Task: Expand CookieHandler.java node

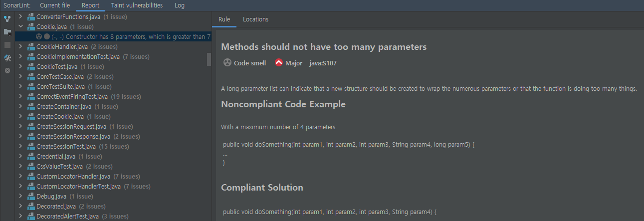Action: pos(20,46)
